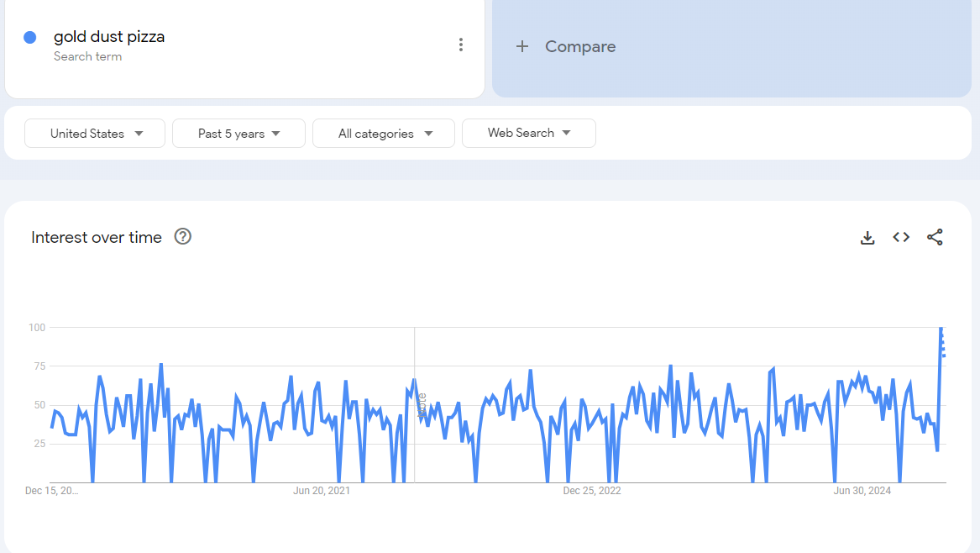This screenshot has height=553, width=980.
Task: Expand the United States region dropdown
Action: (x=95, y=134)
